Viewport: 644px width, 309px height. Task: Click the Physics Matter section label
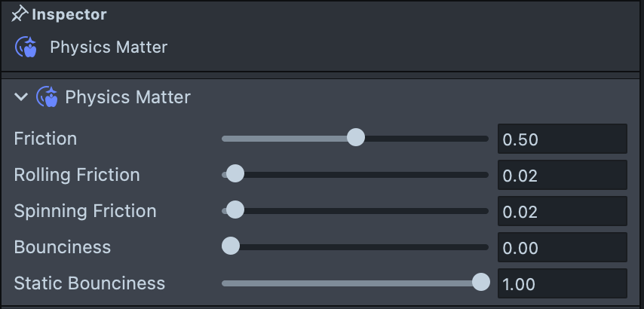tap(127, 97)
